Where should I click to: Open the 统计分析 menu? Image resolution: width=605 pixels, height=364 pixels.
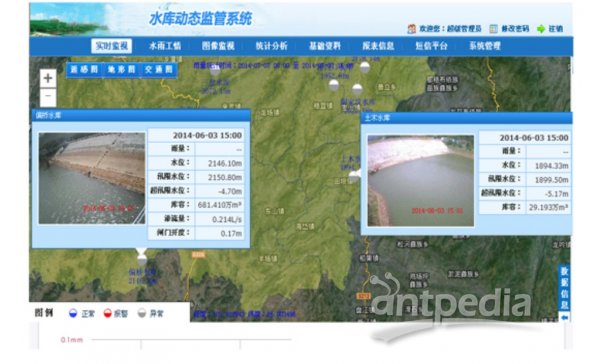coord(271,46)
